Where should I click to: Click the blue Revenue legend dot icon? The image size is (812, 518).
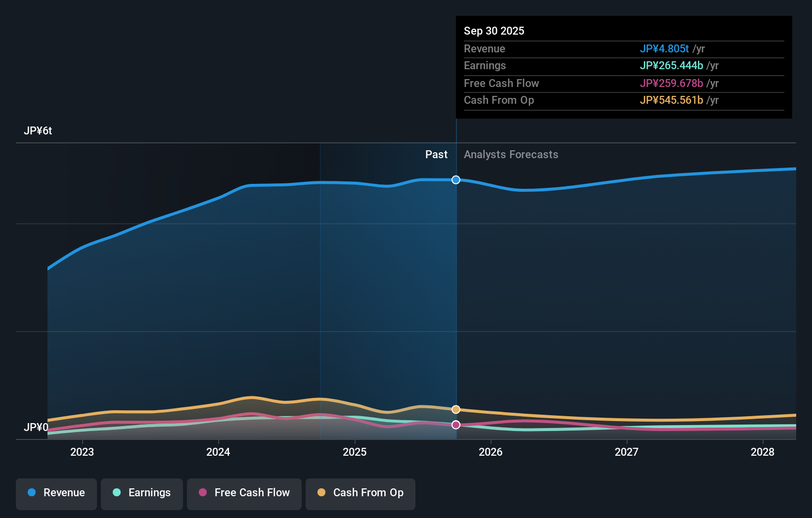pos(33,492)
